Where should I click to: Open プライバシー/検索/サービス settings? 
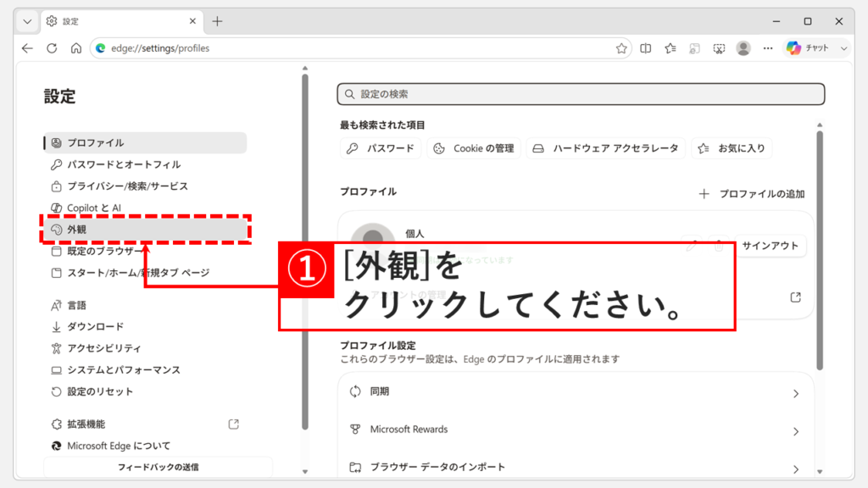[x=146, y=186]
